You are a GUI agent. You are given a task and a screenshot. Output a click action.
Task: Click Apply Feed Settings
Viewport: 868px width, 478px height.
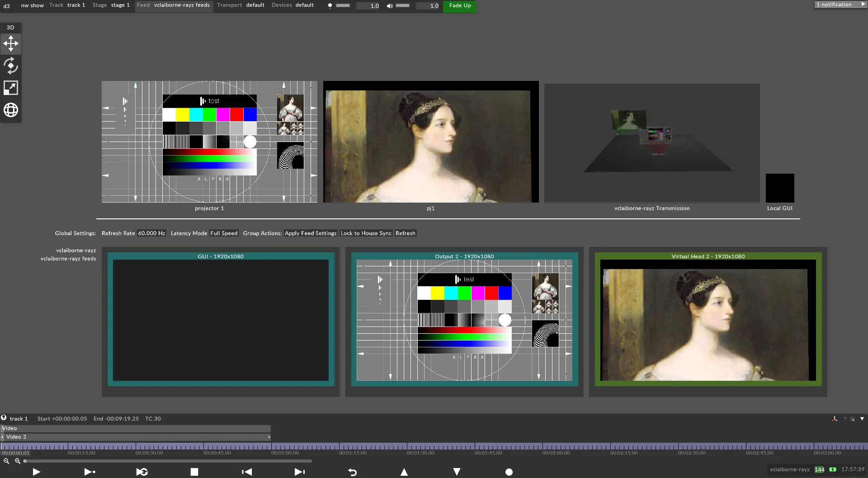pyautogui.click(x=310, y=233)
